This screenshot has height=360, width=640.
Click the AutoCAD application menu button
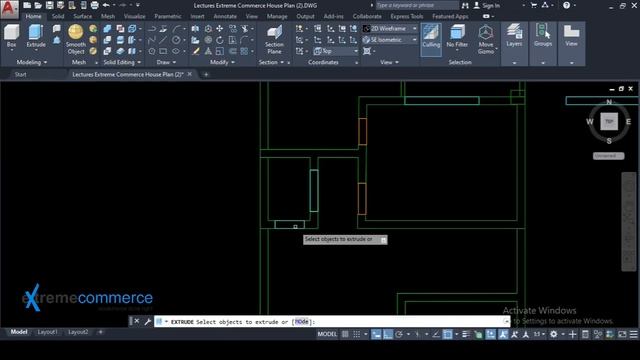click(9, 9)
